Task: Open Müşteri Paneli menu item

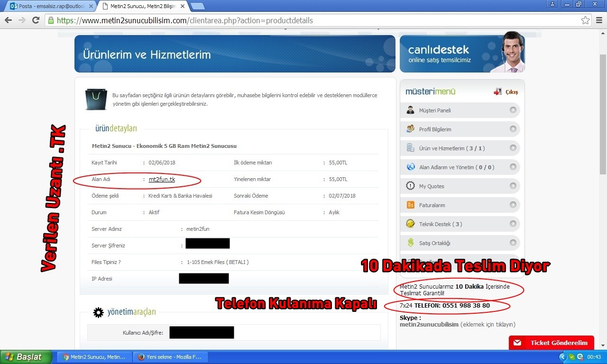Action: [460, 110]
